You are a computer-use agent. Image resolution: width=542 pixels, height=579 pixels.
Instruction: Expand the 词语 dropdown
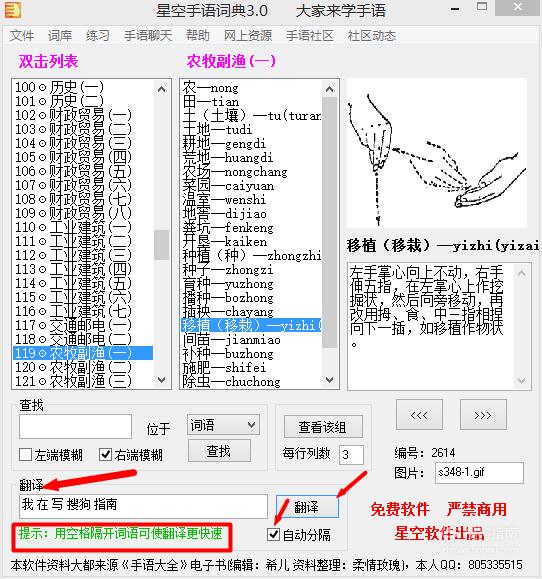click(223, 425)
